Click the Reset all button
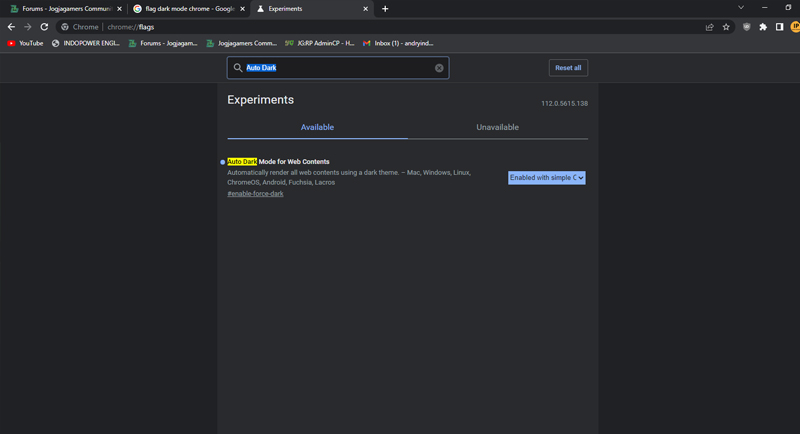Screen dimensions: 800x434 (x=568, y=68)
